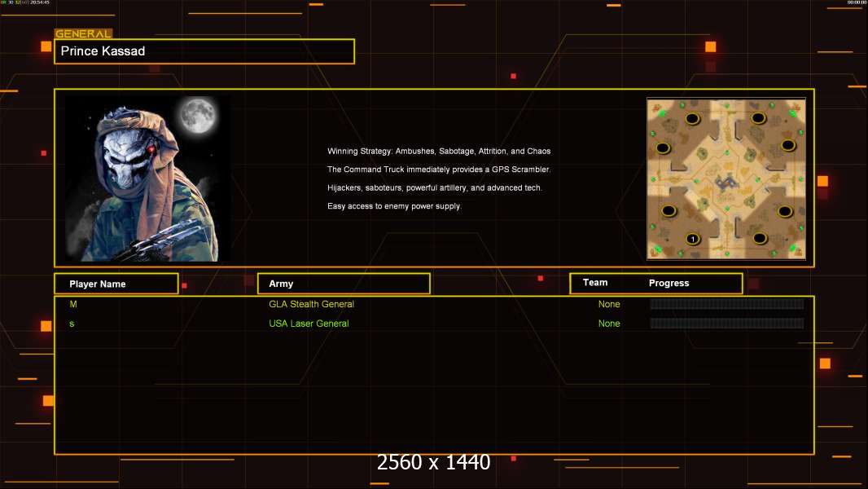868x489 pixels.
Task: Click the timer in the top right corner
Action: coord(856,3)
